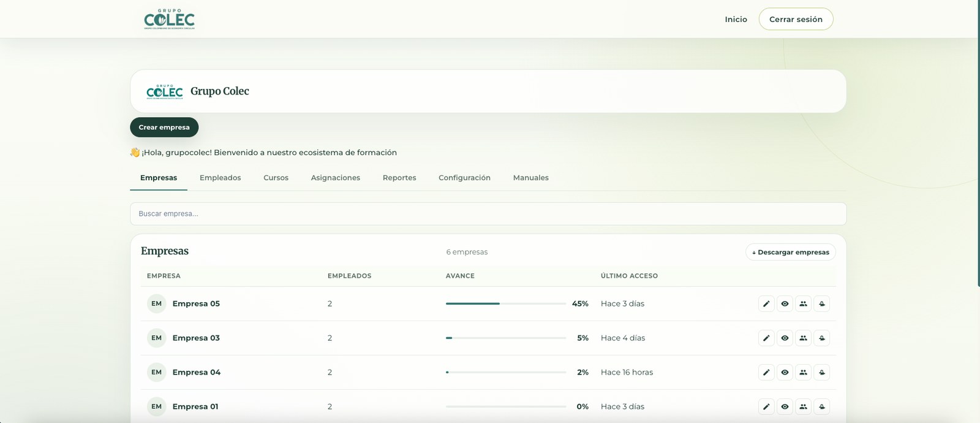
Task: Edit Empresa 03 using the pencil icon
Action: 766,338
